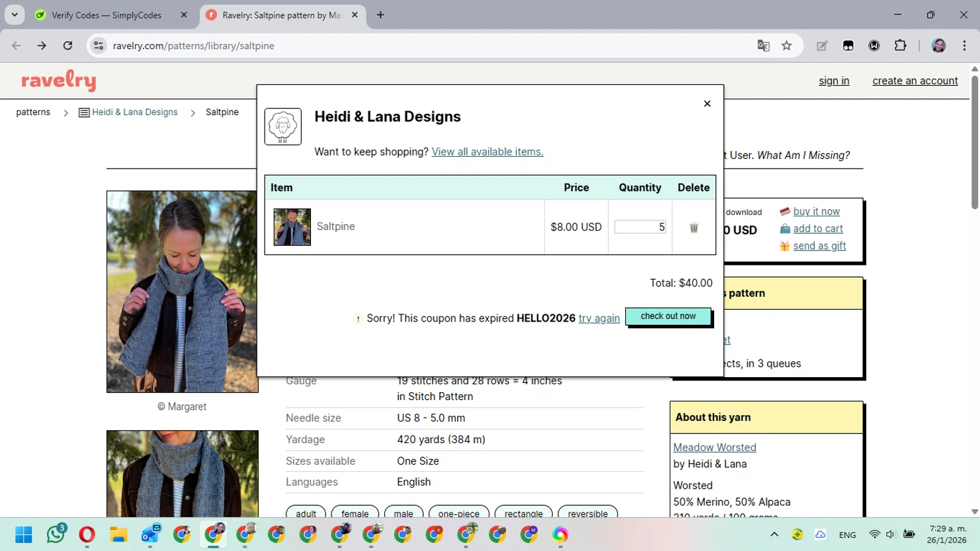
Task: Close the Ravelry Saltpine tab
Action: coord(355,15)
